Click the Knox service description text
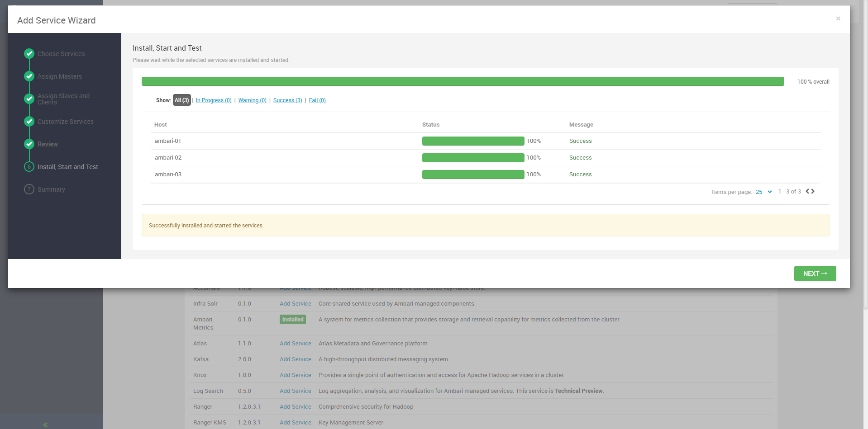This screenshot has width=868, height=429. click(441, 375)
